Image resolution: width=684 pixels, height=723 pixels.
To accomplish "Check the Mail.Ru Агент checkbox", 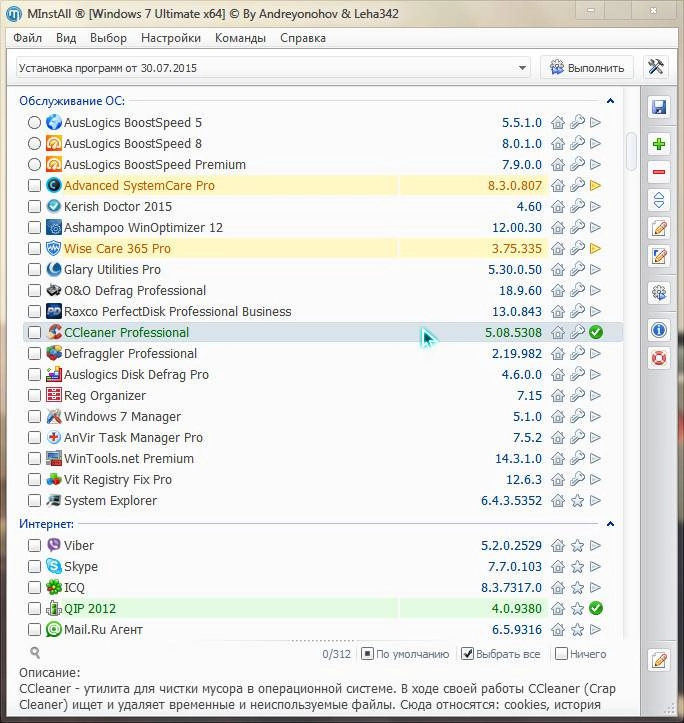I will [34, 629].
